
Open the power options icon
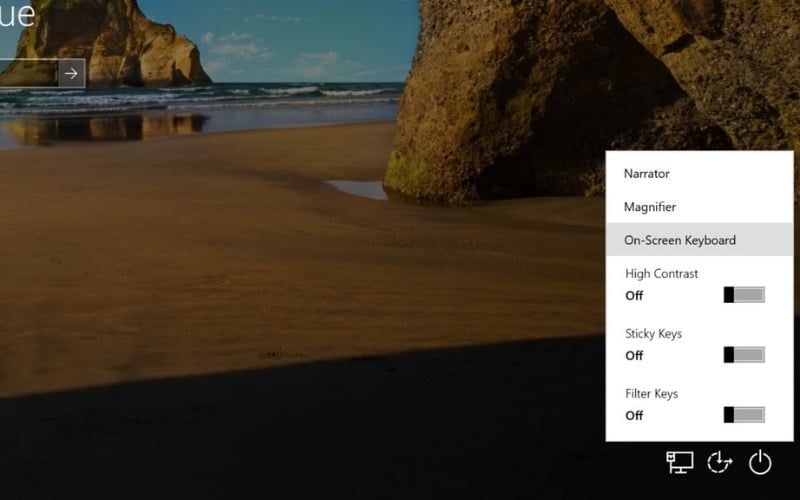(x=761, y=462)
